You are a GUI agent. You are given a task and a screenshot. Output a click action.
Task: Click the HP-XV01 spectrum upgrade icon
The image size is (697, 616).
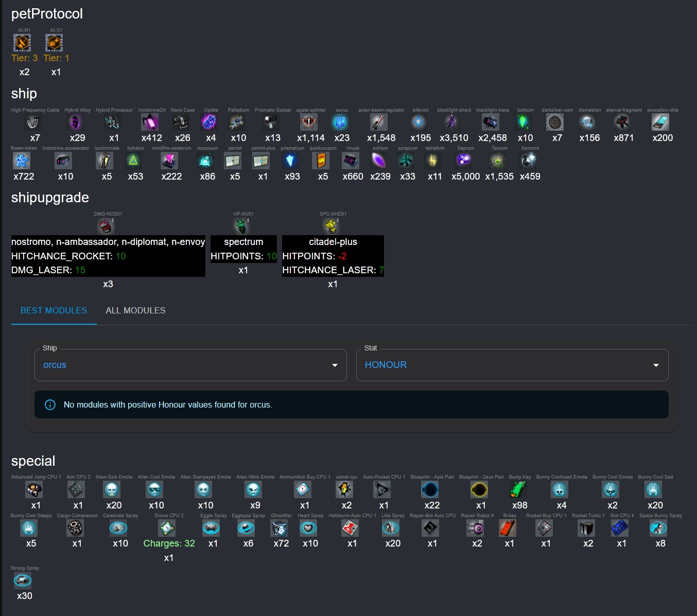(x=241, y=226)
